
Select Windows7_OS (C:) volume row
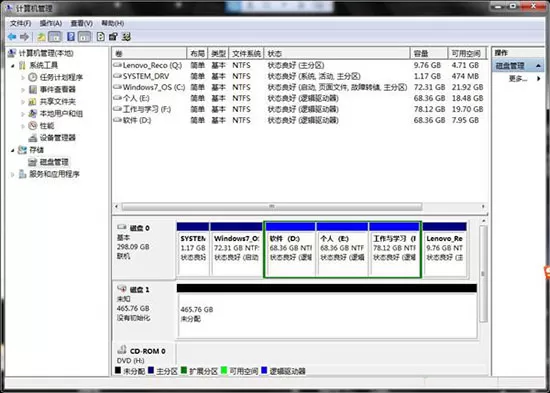300,87
